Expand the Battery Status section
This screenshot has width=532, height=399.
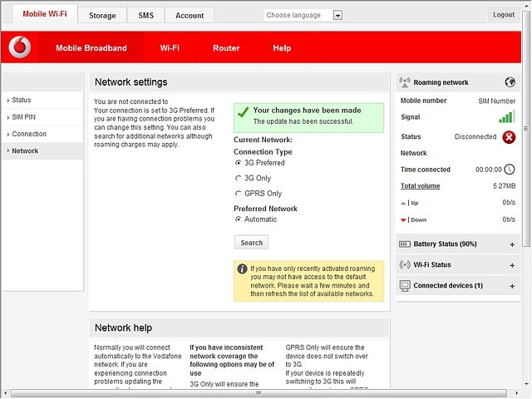coord(512,244)
